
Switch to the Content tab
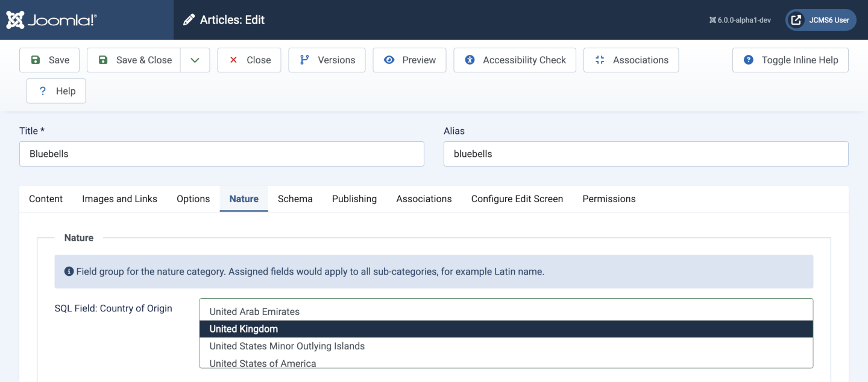(46, 199)
